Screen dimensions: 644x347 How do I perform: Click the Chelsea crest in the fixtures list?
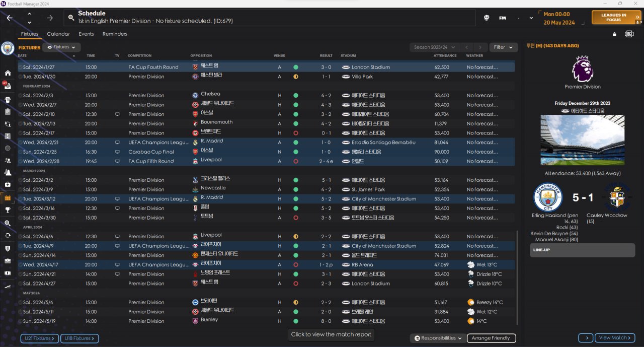click(195, 95)
